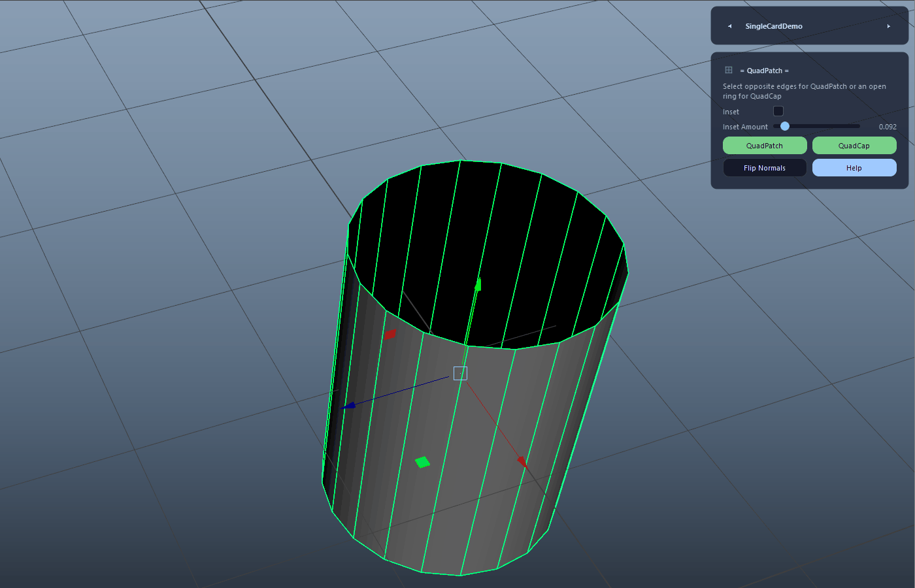915x588 pixels.
Task: Click the Inset Amount value 0.092
Action: pos(888,127)
